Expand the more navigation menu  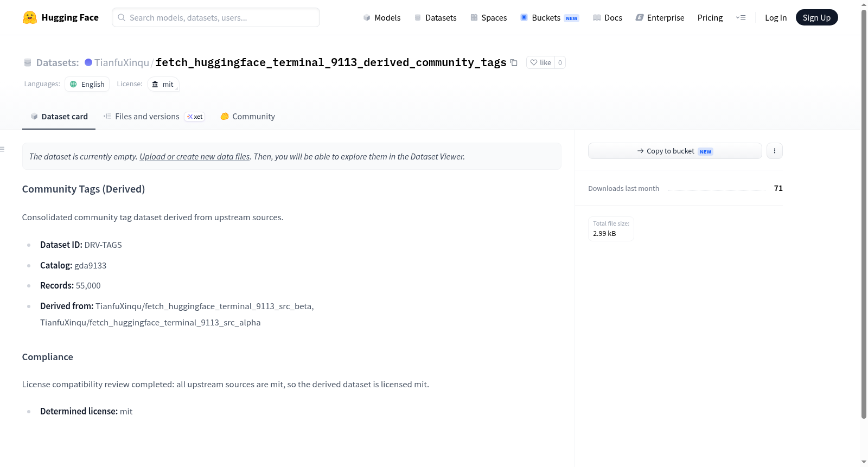pyautogui.click(x=741, y=18)
